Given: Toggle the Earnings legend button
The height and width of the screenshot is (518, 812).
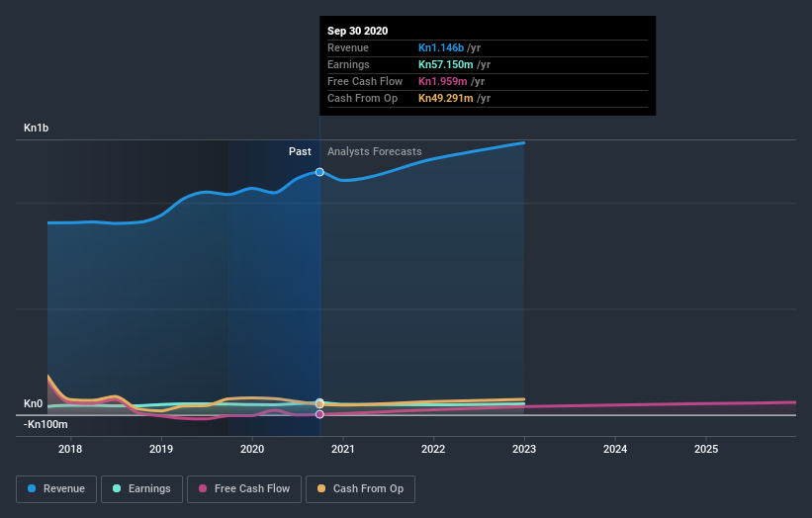Looking at the screenshot, I should pyautogui.click(x=141, y=489).
